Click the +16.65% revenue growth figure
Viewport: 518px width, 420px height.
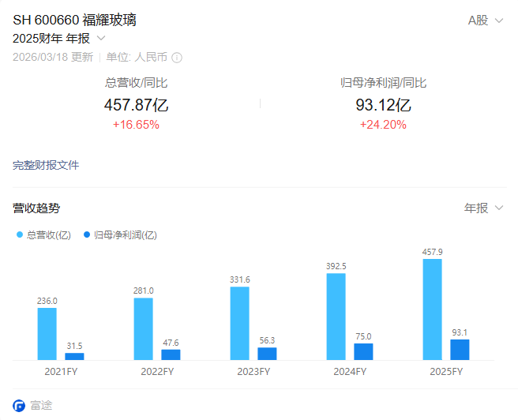click(136, 125)
